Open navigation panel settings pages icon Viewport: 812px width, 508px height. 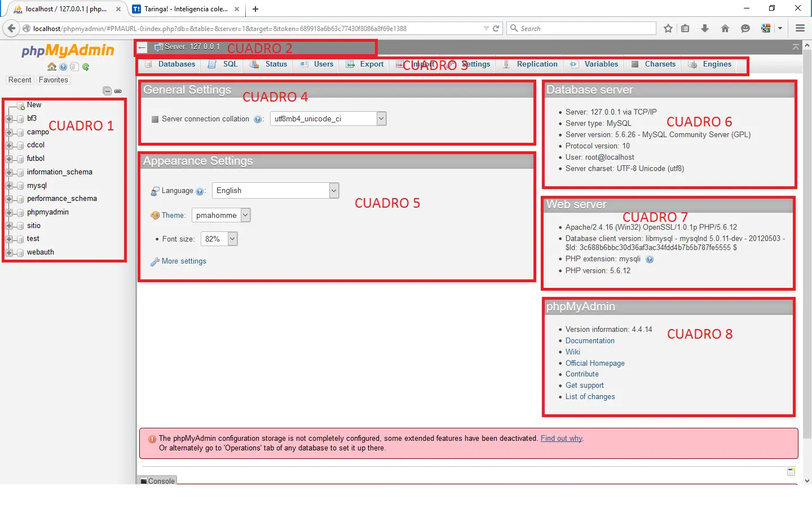coord(74,67)
